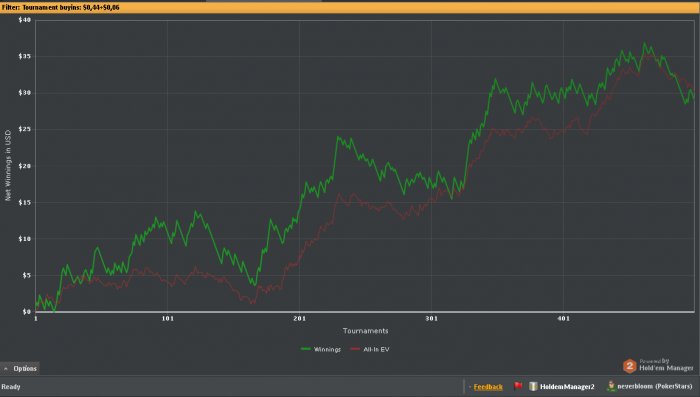Image resolution: width=700 pixels, height=397 pixels.
Task: Open the Options panel label
Action: pos(25,368)
